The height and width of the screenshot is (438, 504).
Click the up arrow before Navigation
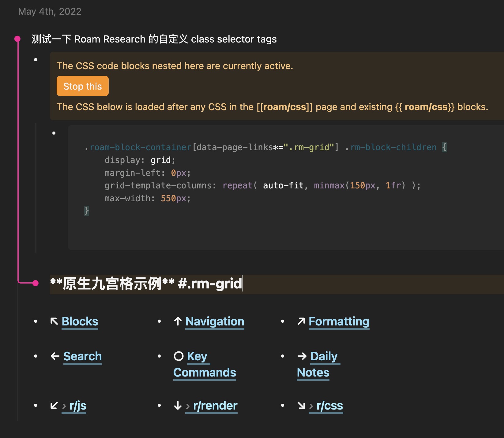[x=178, y=321]
